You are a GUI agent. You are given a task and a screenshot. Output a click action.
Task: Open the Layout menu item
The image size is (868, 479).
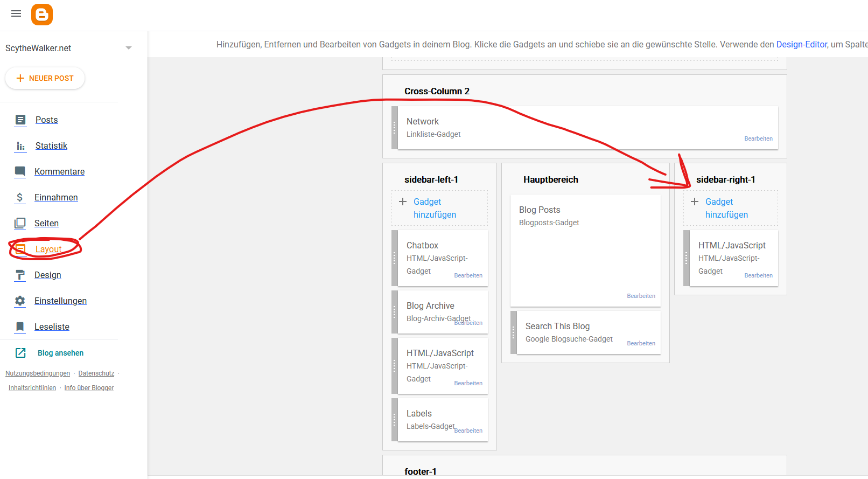coord(48,249)
